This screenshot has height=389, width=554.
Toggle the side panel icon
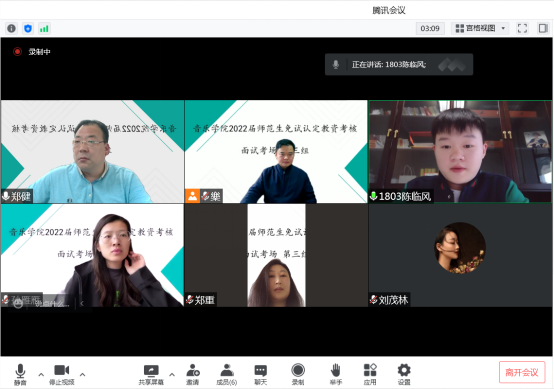pyautogui.click(x=543, y=28)
